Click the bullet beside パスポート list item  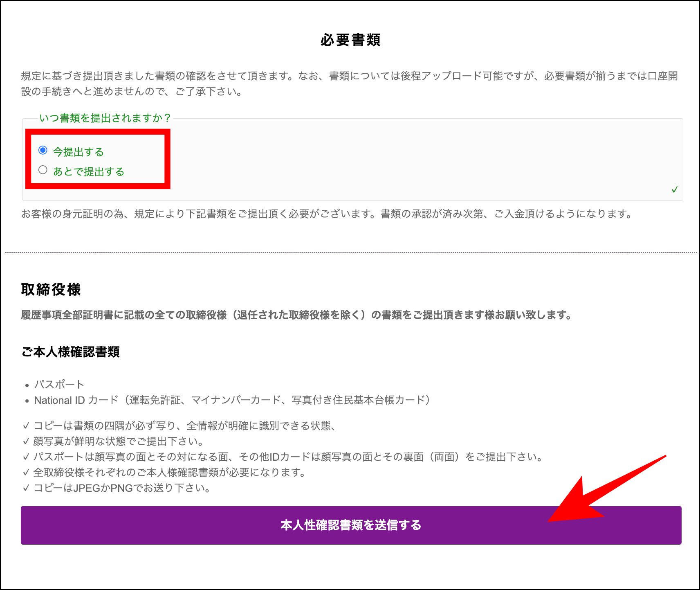click(x=28, y=385)
